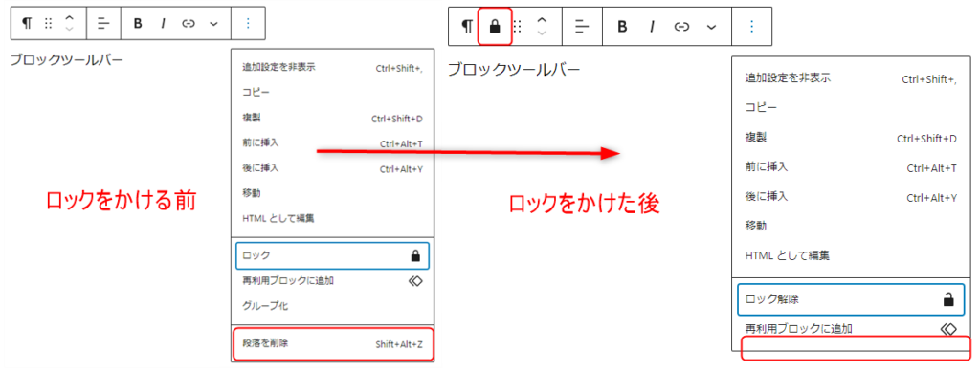Viewport: 980px width, 372px height.
Task: Click move up/down arrows in right toolbar
Action: 542,26
